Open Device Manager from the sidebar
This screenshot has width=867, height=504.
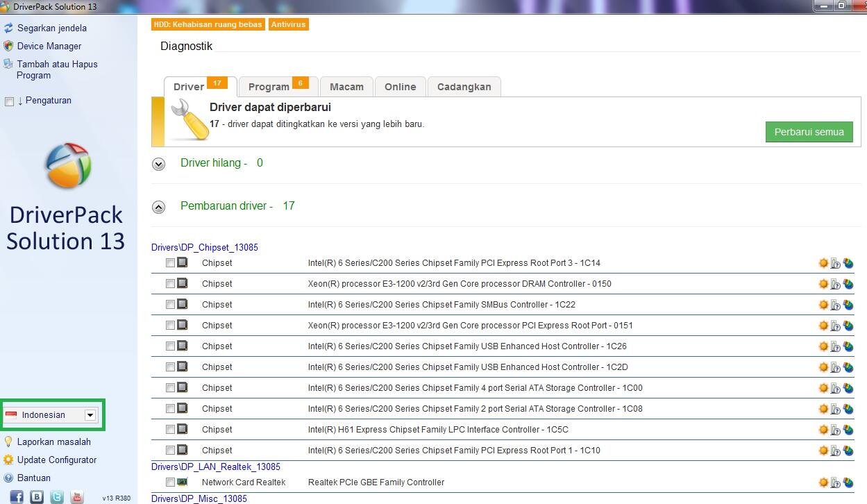[x=49, y=46]
